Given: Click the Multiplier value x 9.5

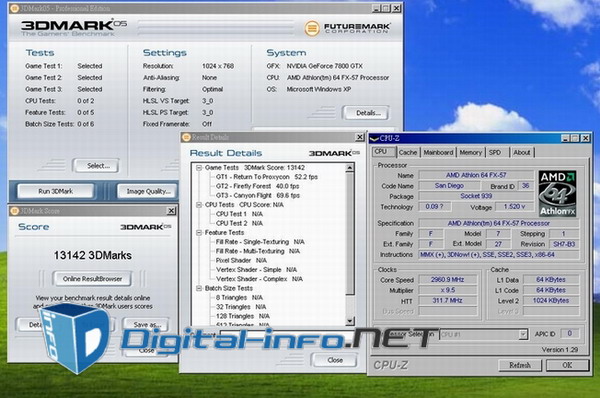Looking at the screenshot, I should click(448, 290).
